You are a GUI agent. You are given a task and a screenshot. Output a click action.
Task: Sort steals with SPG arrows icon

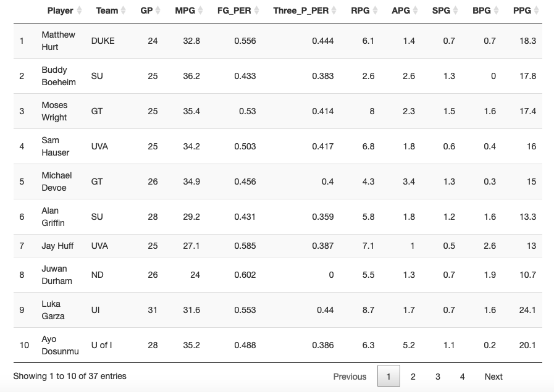click(x=455, y=10)
